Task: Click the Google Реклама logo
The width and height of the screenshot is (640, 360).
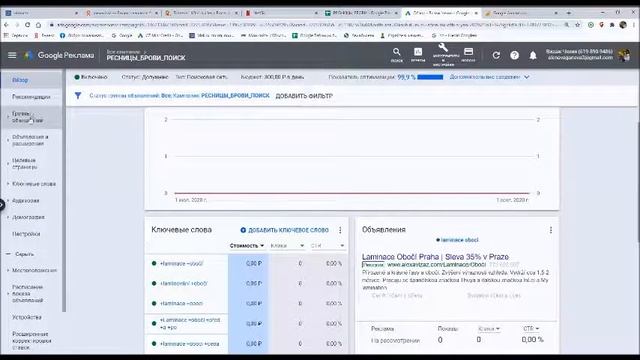Action: click(x=59, y=55)
